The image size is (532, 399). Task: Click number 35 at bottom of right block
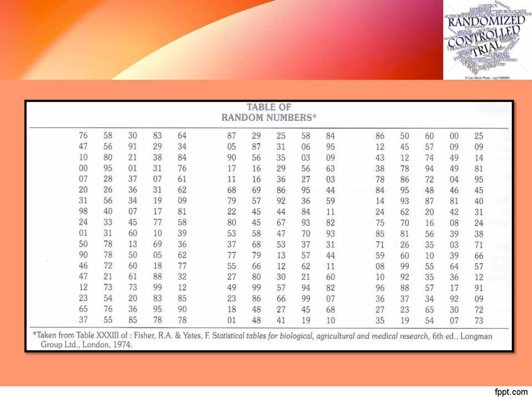point(380,320)
